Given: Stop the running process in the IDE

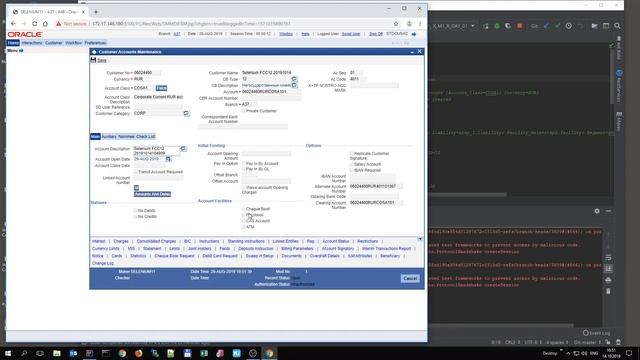Looking at the screenshot, I should [x=520, y=26].
